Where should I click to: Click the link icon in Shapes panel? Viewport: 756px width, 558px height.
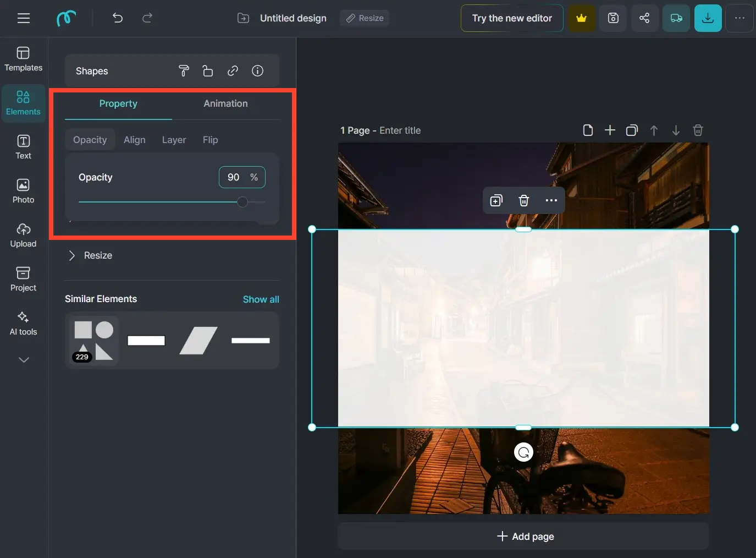coord(233,71)
